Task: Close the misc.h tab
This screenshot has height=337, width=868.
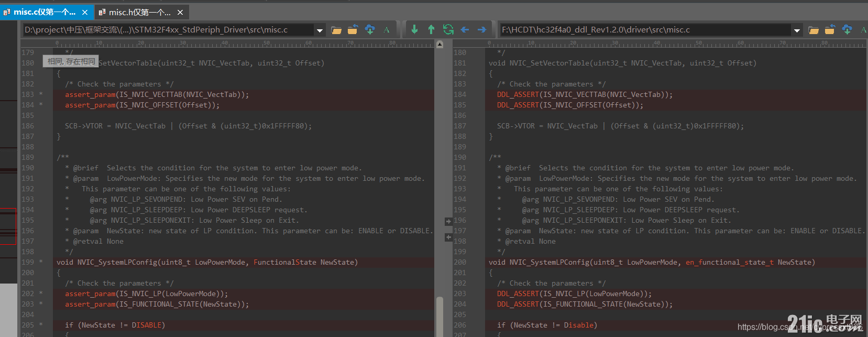Action: click(180, 12)
